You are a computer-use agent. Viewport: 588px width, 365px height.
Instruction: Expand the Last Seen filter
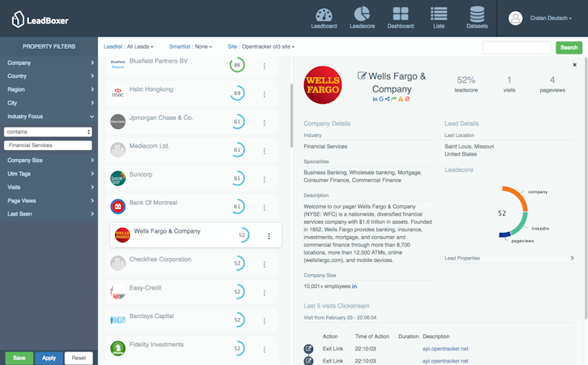(49, 214)
